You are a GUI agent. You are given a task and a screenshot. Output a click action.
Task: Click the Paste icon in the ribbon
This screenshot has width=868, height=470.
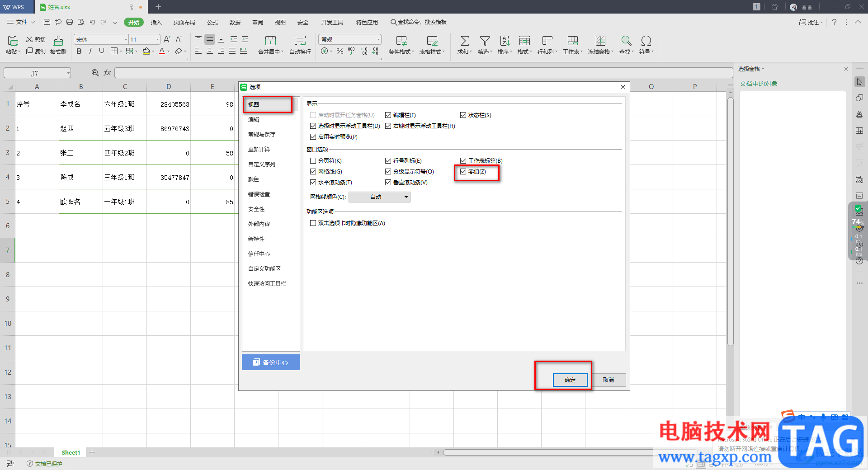pyautogui.click(x=13, y=41)
